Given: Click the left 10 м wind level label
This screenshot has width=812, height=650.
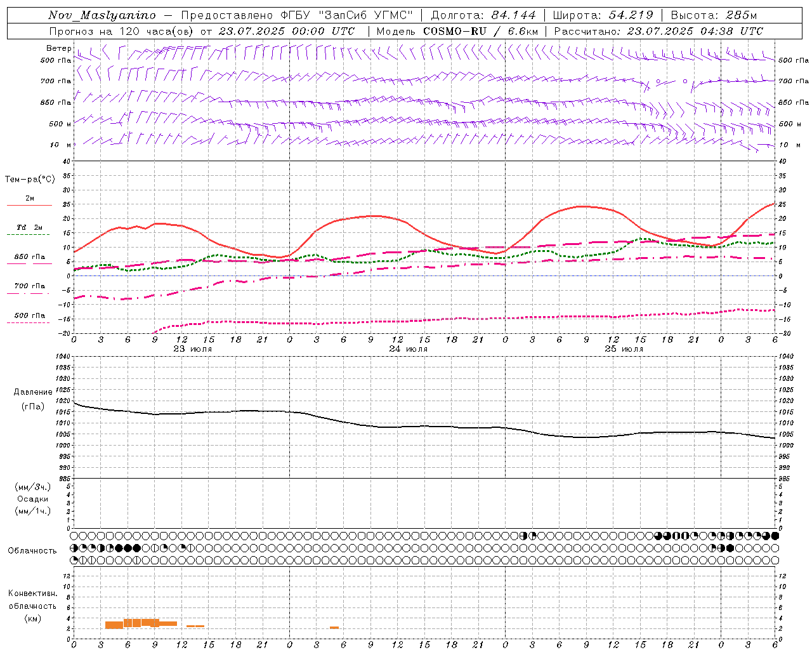Looking at the screenshot, I should click(60, 145).
